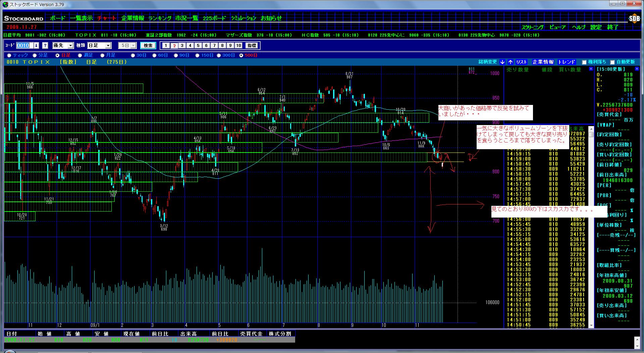Enable the 権利落ち checkbox
644x353 pixels.
tap(584, 62)
